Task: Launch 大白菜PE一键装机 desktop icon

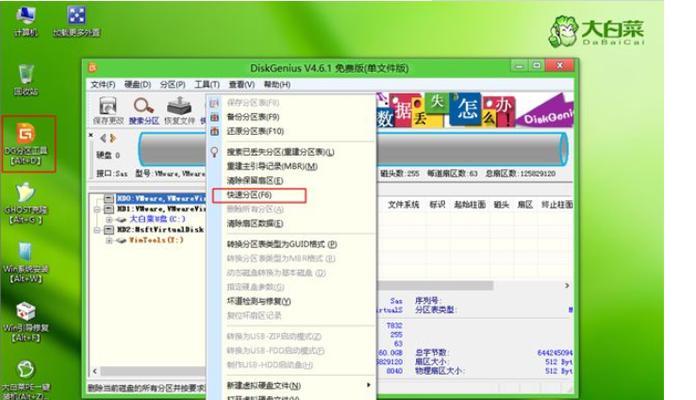Action: click(x=26, y=380)
